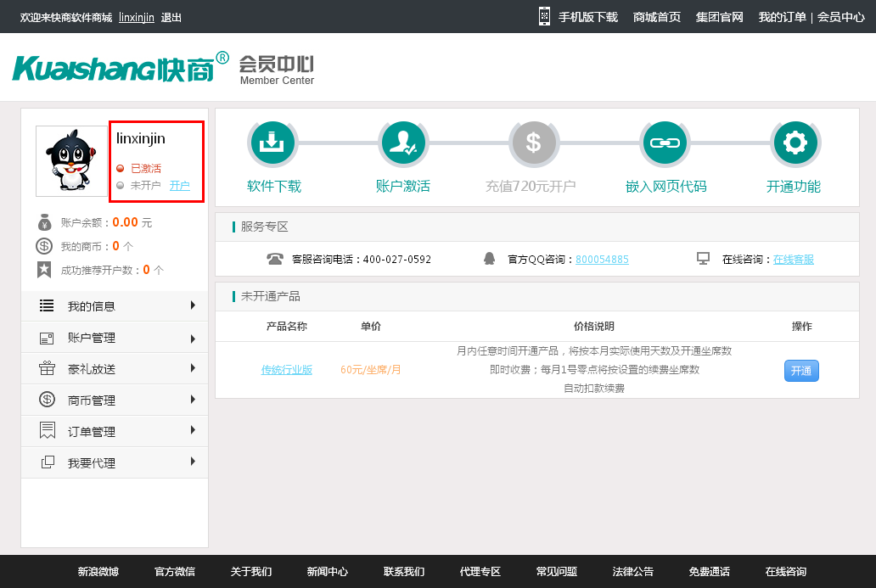This screenshot has width=876, height=588.
Task: Expand the 账户管理 sidebar menu
Action: click(x=114, y=338)
